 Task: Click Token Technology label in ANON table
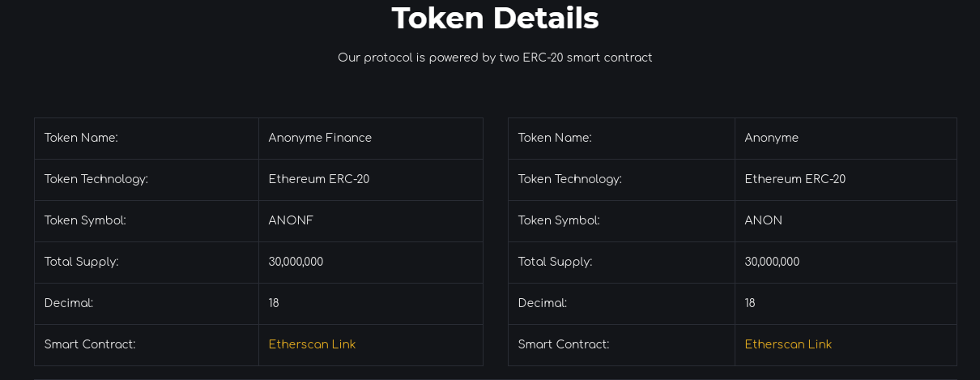click(570, 179)
